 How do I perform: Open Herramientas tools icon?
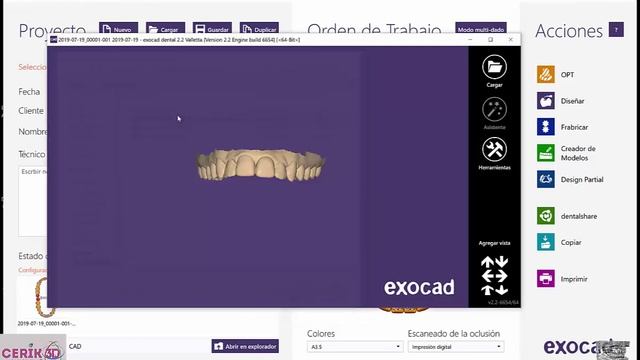pos(494,149)
